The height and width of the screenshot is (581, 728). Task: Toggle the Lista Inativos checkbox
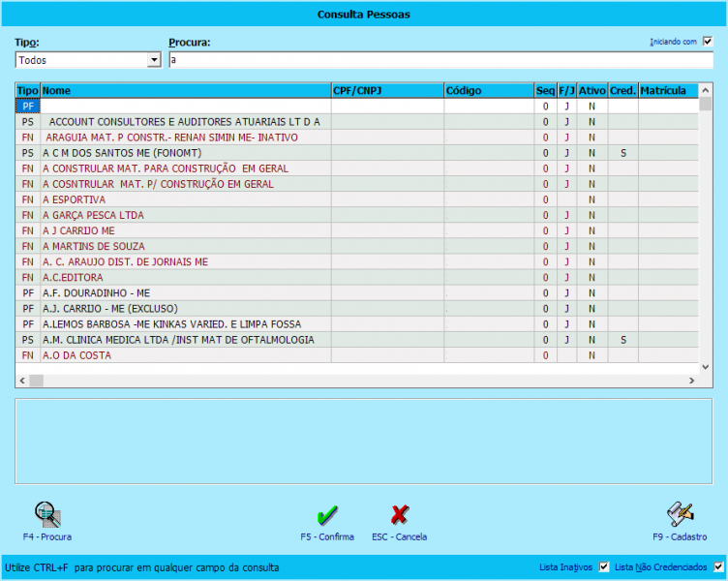click(603, 567)
